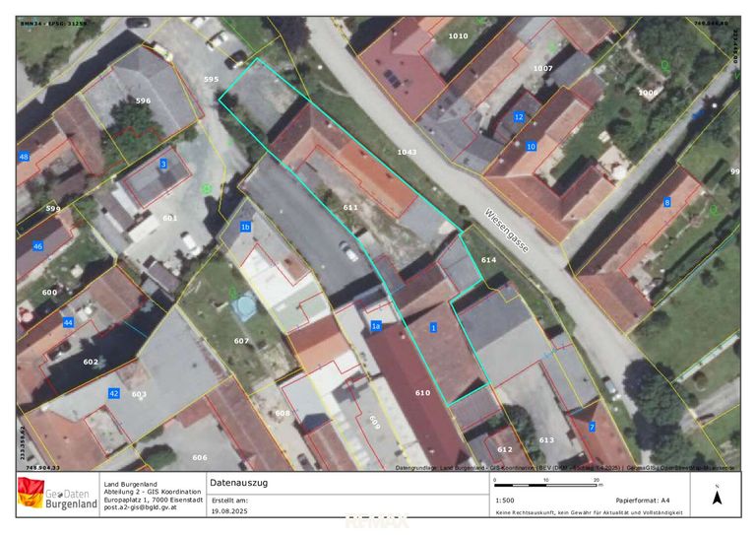The width and height of the screenshot is (756, 535).
Task: Click the 748.904,33 coordinate label
Action: (x=43, y=467)
